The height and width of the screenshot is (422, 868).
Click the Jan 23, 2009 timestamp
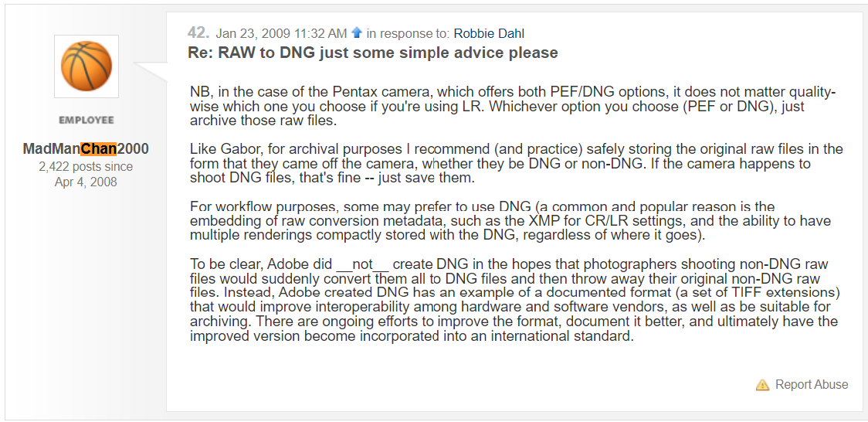click(x=281, y=33)
